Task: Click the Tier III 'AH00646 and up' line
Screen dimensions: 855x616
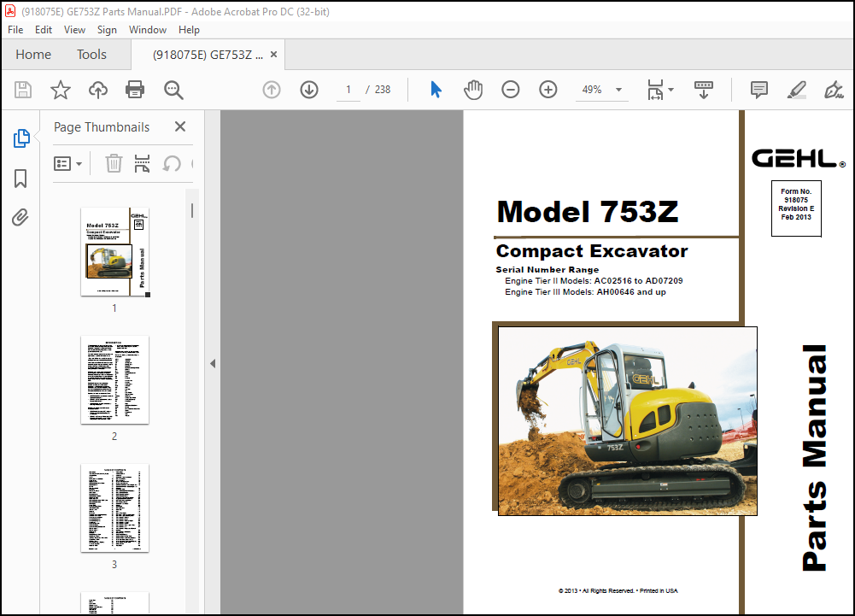Action: (585, 292)
